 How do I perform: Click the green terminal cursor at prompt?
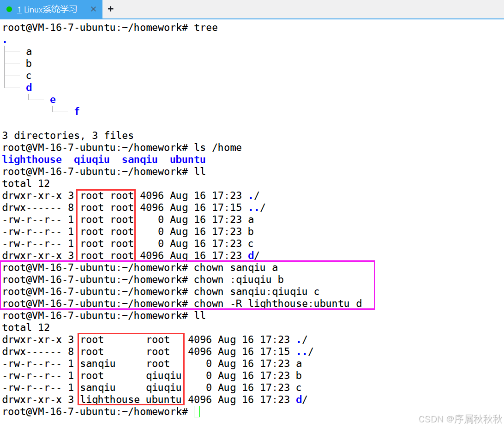click(197, 412)
